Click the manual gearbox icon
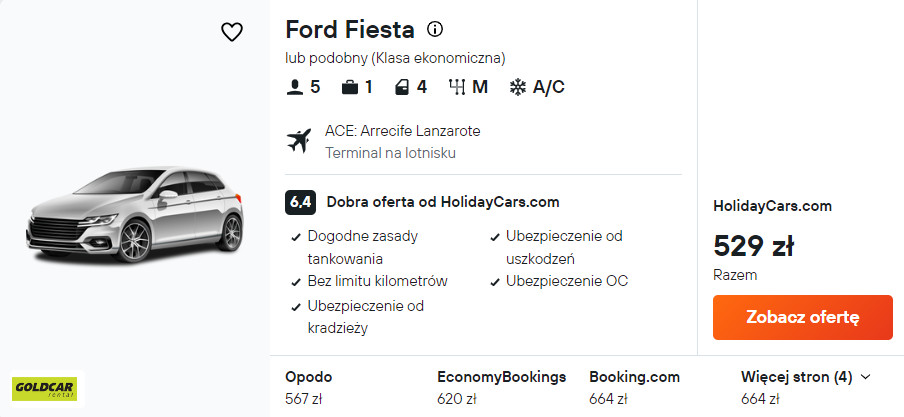Image resolution: width=904 pixels, height=417 pixels. click(x=457, y=87)
